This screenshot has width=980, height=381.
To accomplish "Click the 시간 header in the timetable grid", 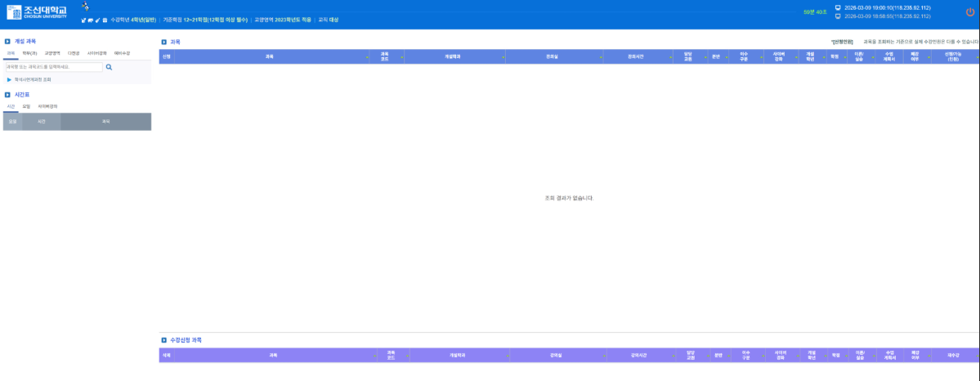I will click(41, 121).
